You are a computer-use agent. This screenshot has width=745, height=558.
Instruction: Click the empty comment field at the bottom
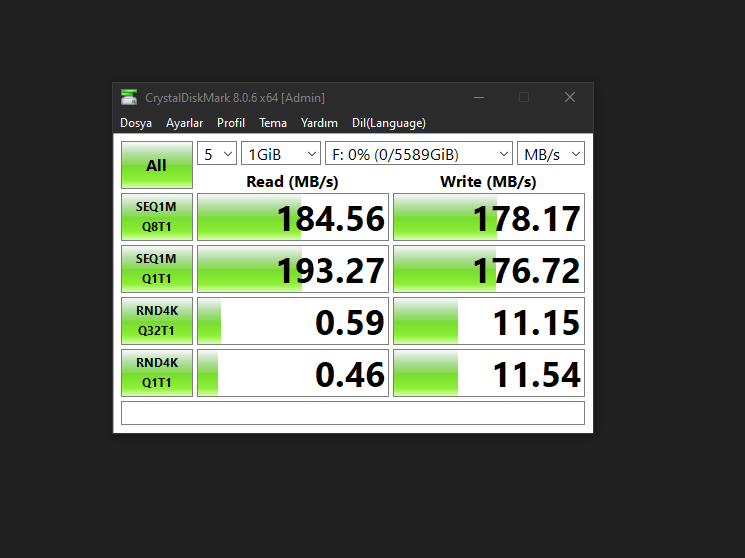(x=353, y=413)
